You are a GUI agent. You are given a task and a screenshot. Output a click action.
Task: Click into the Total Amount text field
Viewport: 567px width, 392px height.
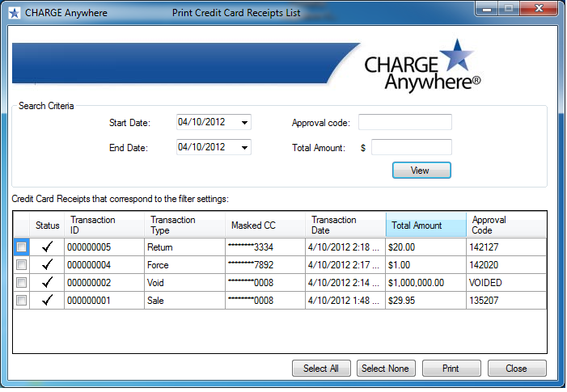coord(411,148)
